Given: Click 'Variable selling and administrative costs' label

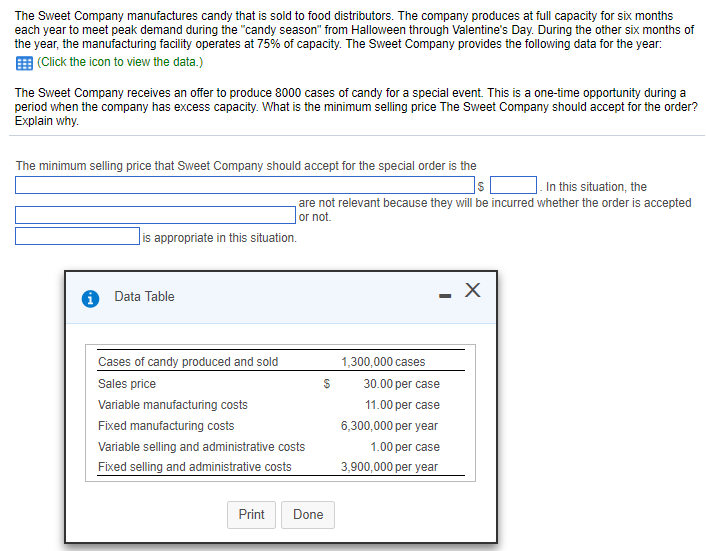Looking at the screenshot, I should pyautogui.click(x=202, y=447).
